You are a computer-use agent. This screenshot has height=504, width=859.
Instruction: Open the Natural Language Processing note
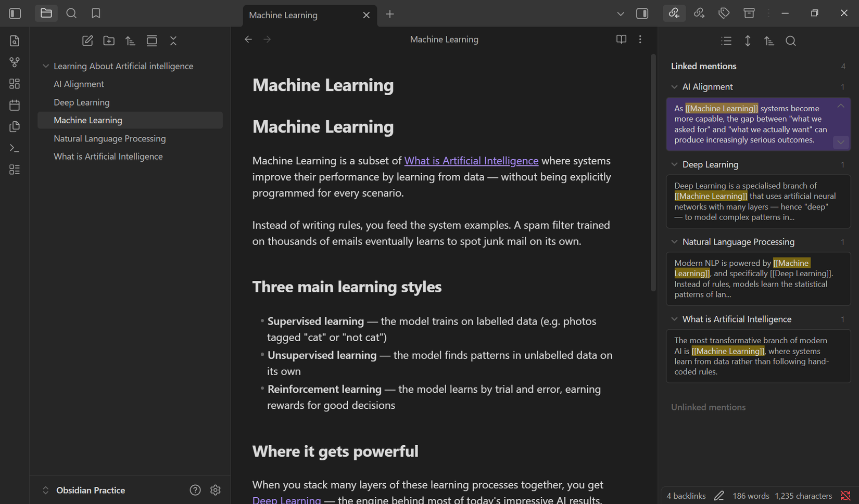coord(109,138)
